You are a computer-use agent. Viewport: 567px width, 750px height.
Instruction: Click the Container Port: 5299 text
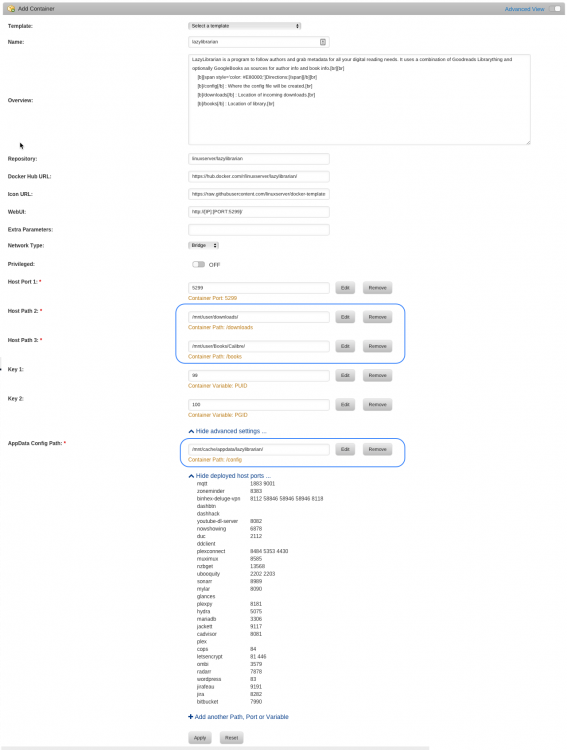(212, 298)
